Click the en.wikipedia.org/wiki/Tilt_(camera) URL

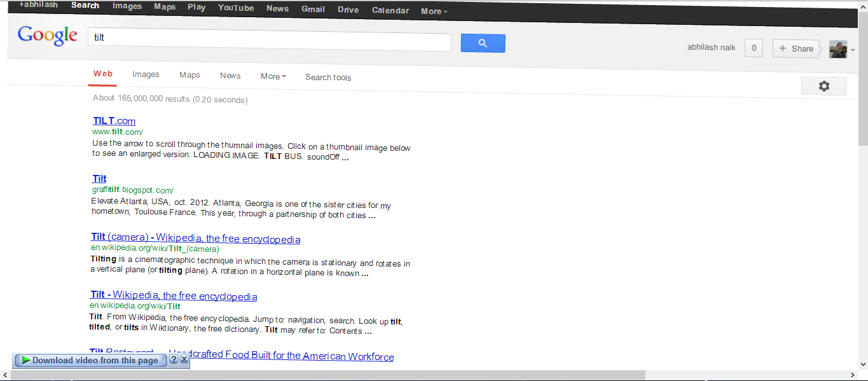155,249
